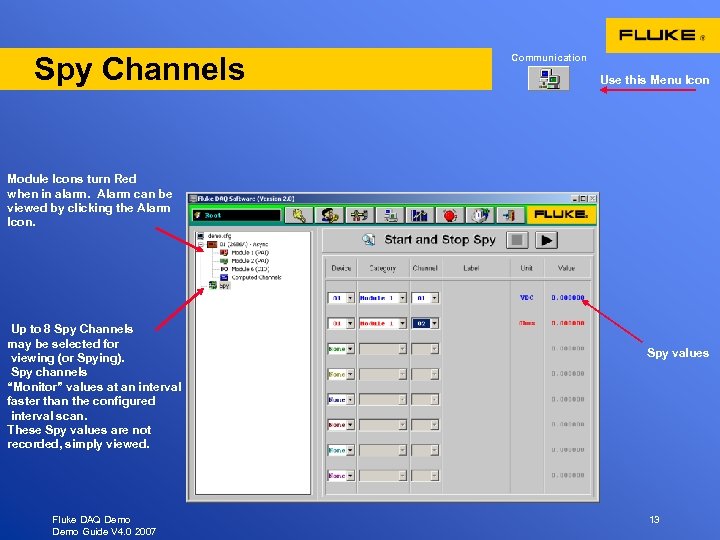Open the Channel 01 dropdown
Screen dimensions: 720x540
pyautogui.click(x=434, y=298)
